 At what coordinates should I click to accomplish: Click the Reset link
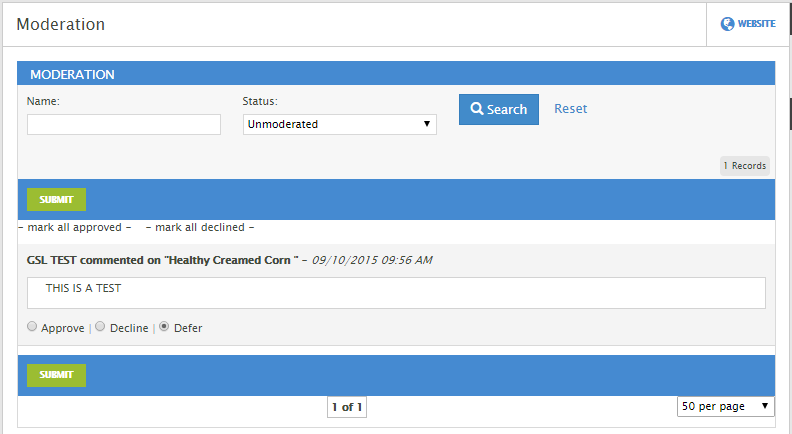[x=570, y=109]
